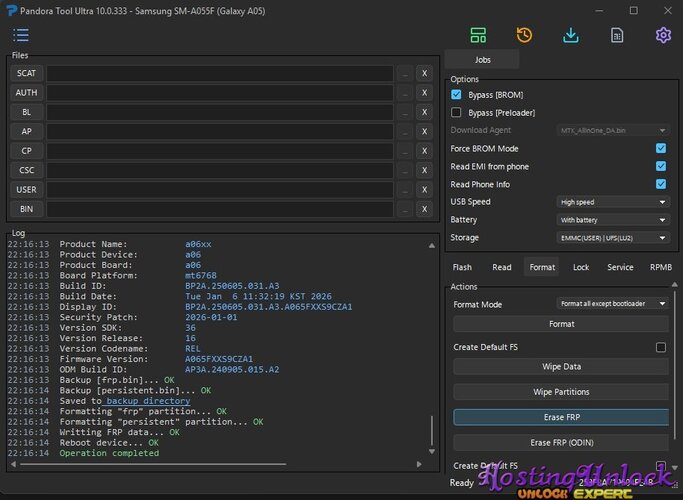Viewport: 683px width, 500px height.
Task: Open the document report icon
Action: click(x=617, y=35)
